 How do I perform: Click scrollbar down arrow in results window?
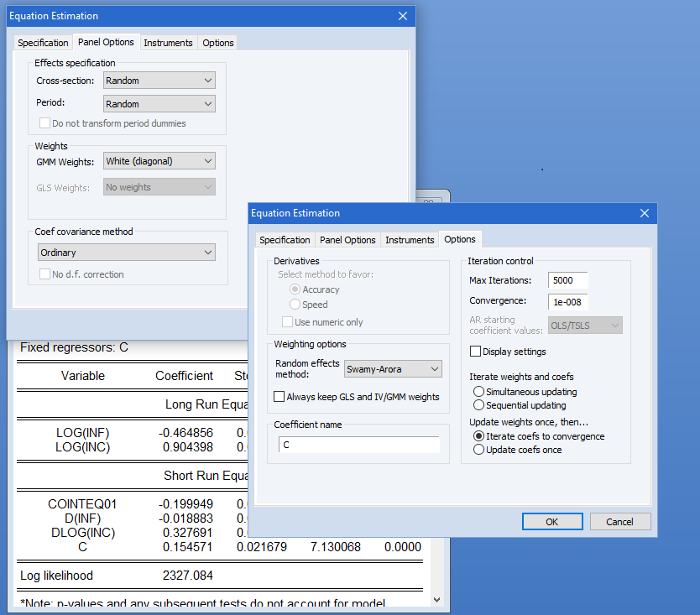click(x=436, y=599)
